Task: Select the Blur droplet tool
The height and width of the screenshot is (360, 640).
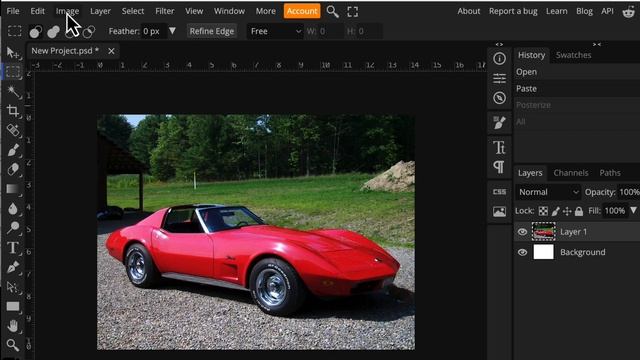Action: coord(13,209)
